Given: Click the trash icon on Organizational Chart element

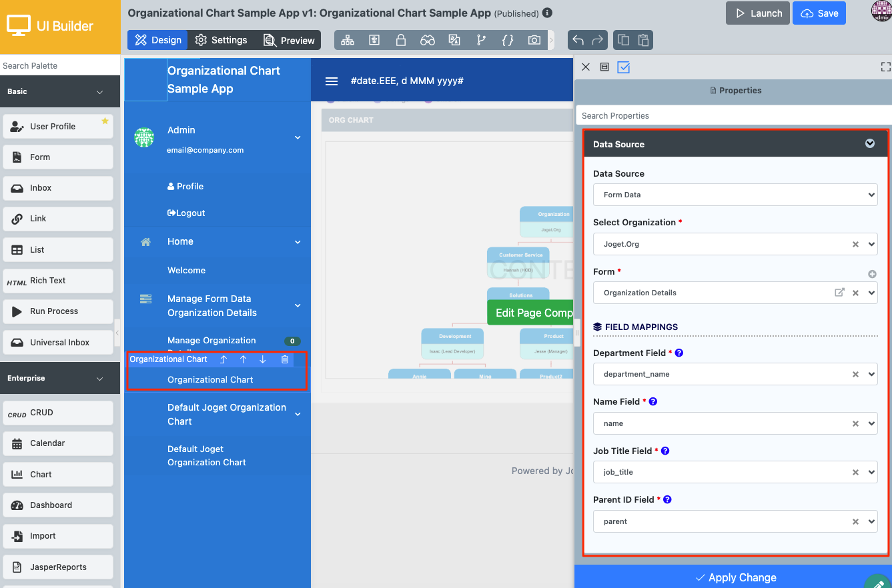Looking at the screenshot, I should tap(285, 359).
